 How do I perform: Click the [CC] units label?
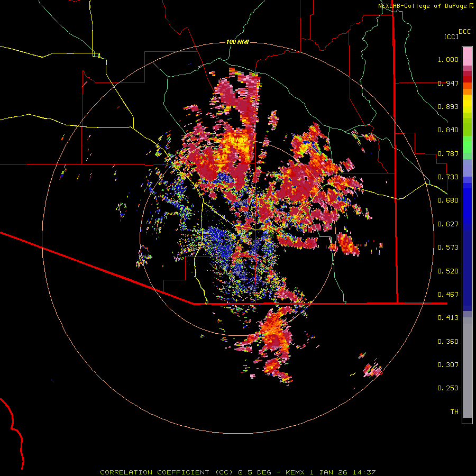pos(452,36)
